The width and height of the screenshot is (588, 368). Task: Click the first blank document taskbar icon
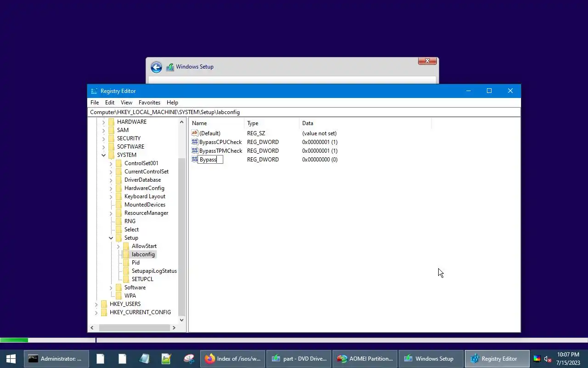(100, 359)
